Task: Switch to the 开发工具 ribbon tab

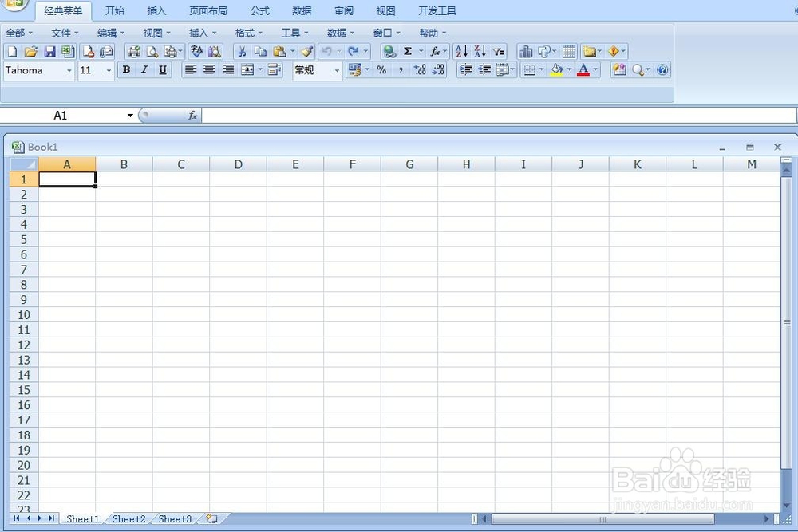Action: click(x=437, y=10)
